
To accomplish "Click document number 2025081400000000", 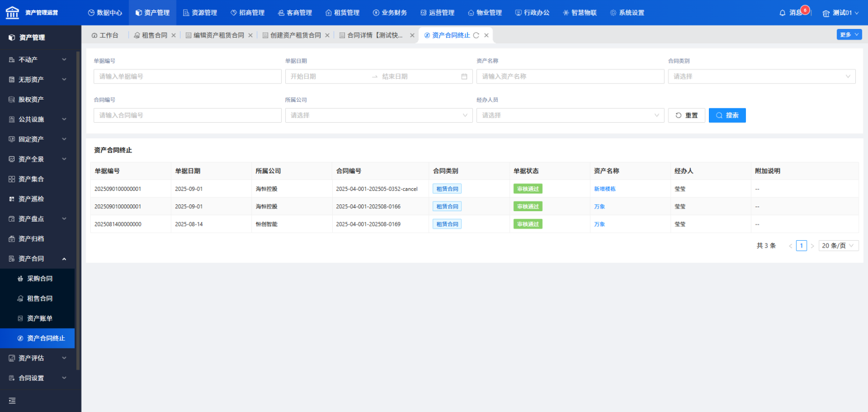I will [x=118, y=224].
